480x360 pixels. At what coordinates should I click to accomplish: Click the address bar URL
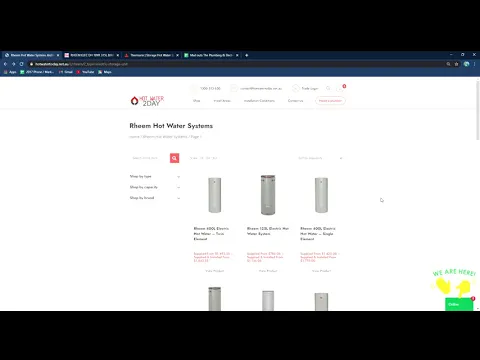coord(81,64)
